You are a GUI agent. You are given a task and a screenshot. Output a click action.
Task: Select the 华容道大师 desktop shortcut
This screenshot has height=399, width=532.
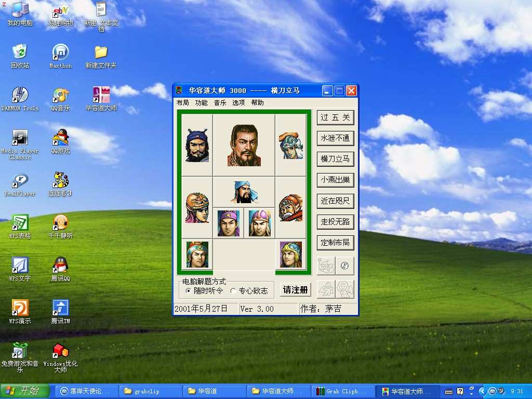(x=101, y=99)
